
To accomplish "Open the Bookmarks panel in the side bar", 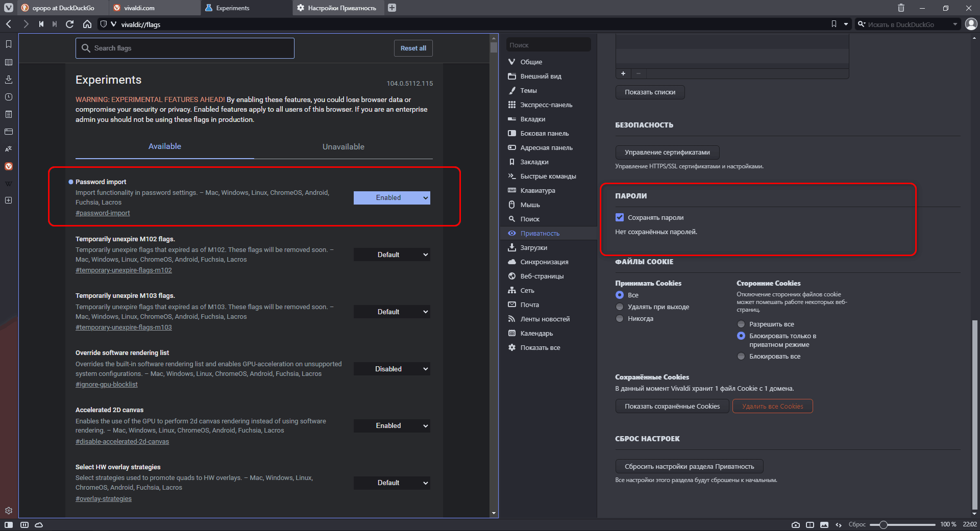I will (x=9, y=44).
